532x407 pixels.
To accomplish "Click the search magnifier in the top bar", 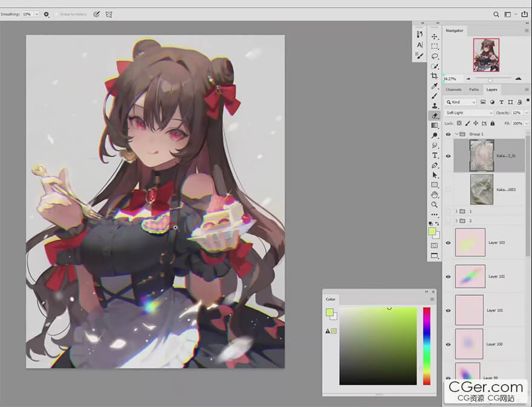I will point(496,14).
